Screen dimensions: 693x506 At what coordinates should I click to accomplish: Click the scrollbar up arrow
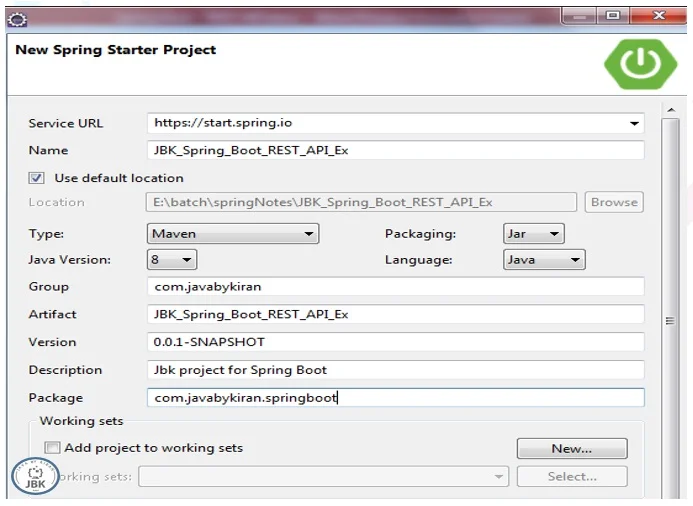(x=671, y=110)
